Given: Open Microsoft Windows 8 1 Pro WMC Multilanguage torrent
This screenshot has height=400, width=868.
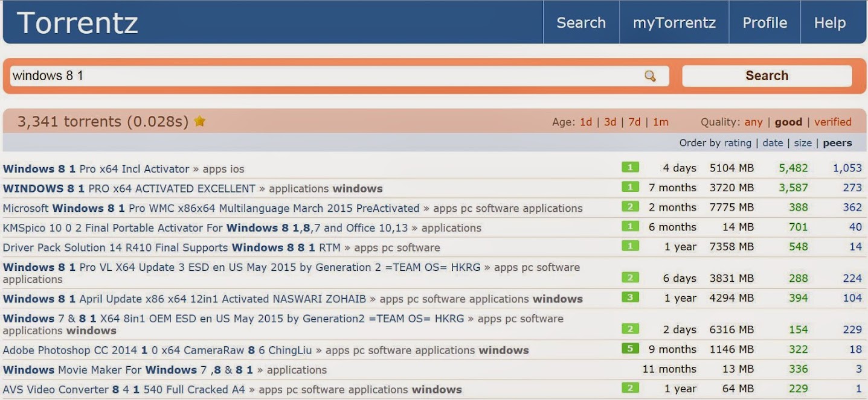Looking at the screenshot, I should tap(211, 208).
